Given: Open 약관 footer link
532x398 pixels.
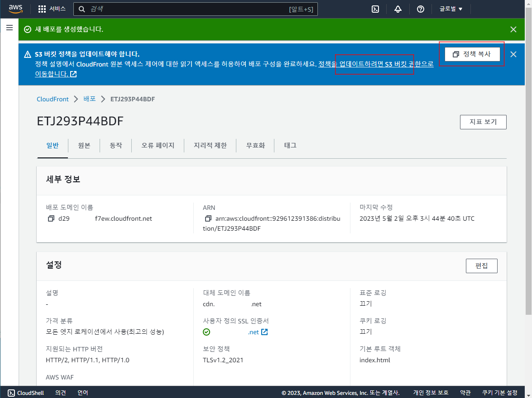Looking at the screenshot, I should [465, 393].
